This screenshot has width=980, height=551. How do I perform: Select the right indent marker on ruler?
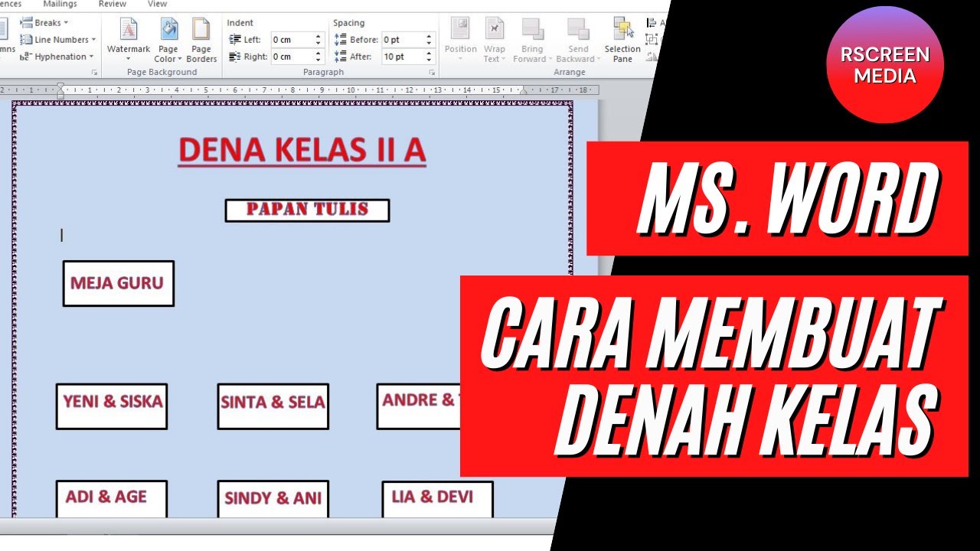524,90
